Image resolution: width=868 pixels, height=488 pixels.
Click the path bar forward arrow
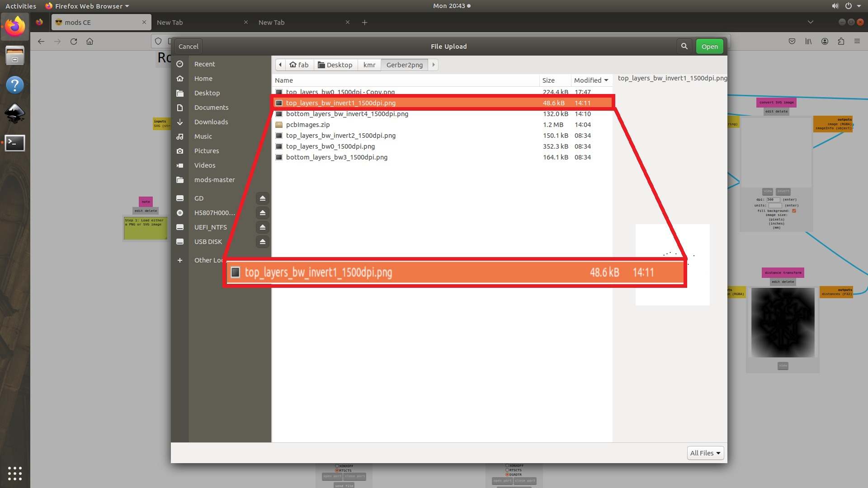tap(434, 65)
